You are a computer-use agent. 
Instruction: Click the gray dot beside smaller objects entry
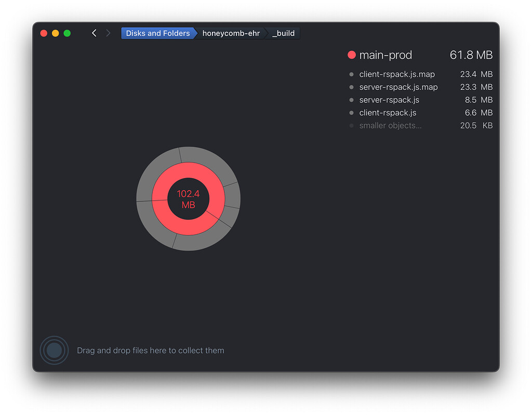click(351, 125)
